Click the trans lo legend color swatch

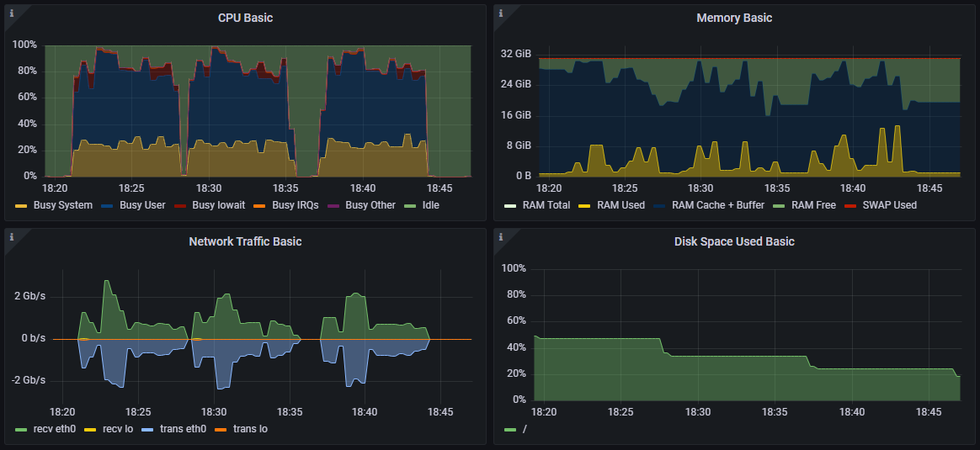click(x=221, y=429)
